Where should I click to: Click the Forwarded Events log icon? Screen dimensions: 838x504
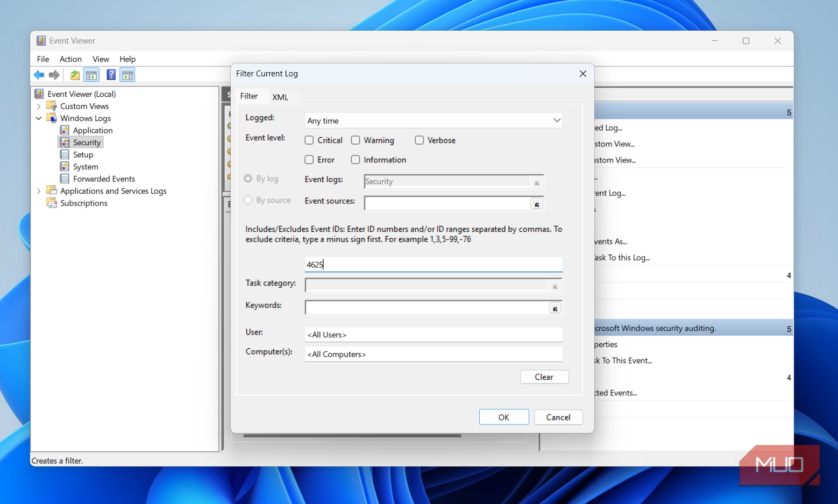[65, 179]
